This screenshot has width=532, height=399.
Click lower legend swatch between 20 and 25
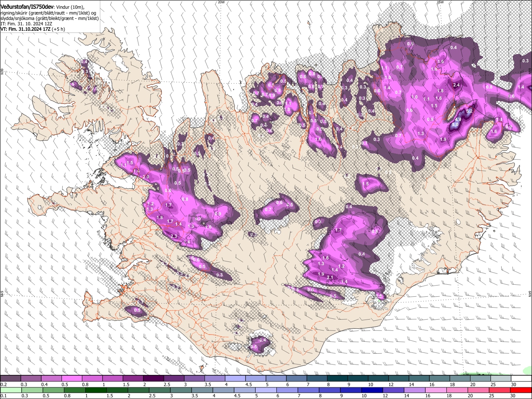tap(478, 390)
